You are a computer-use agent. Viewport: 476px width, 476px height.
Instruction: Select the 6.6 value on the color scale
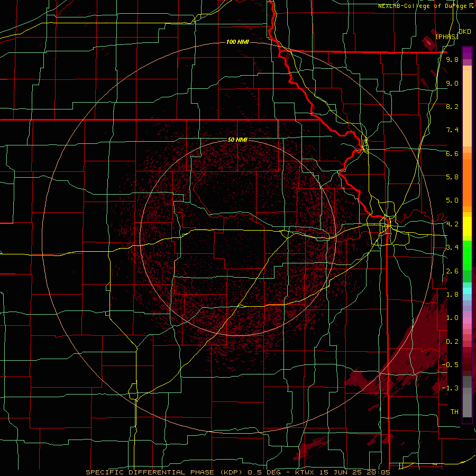point(452,153)
